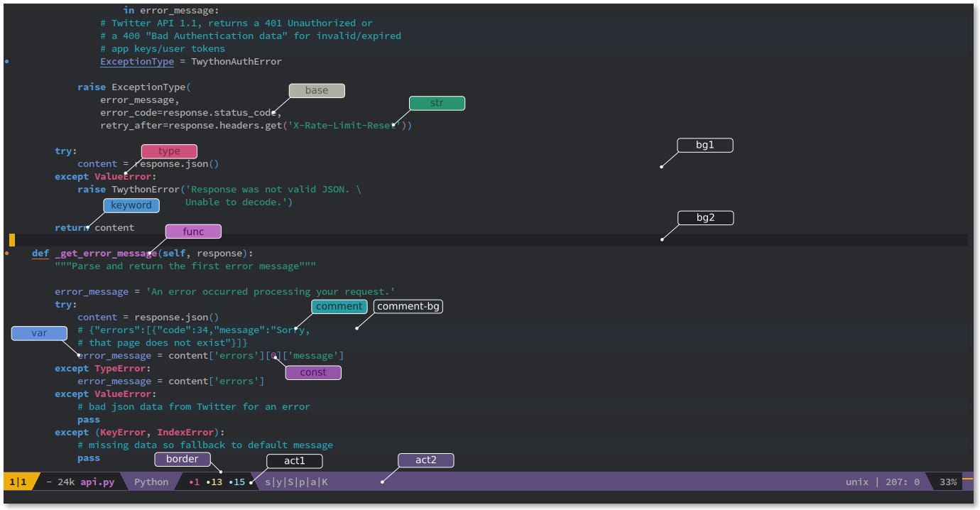Open the Python major mode menu
Viewport: 980px width, 510px height.
click(151, 482)
